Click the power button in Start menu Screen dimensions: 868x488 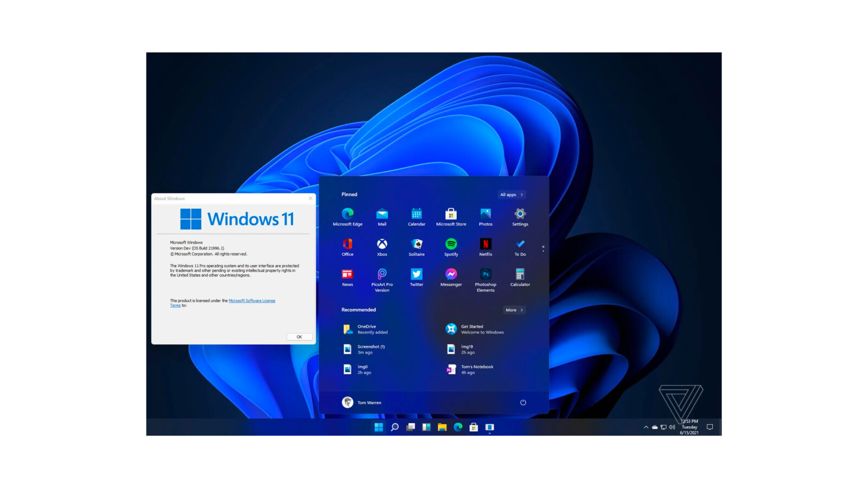tap(523, 402)
